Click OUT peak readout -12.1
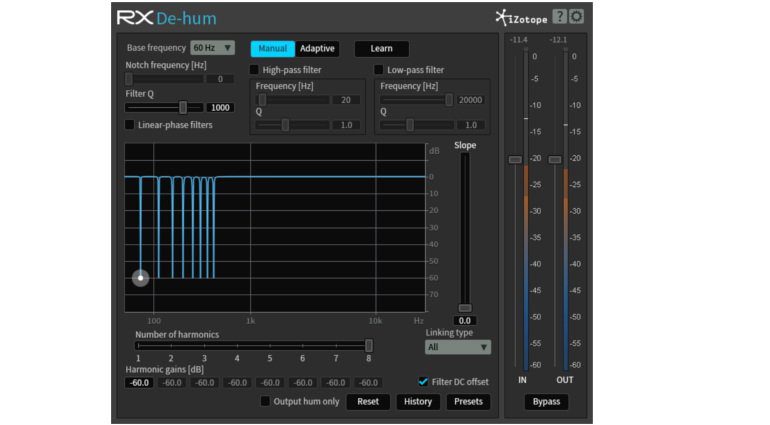Screen dimensions: 770x425 tap(558, 40)
